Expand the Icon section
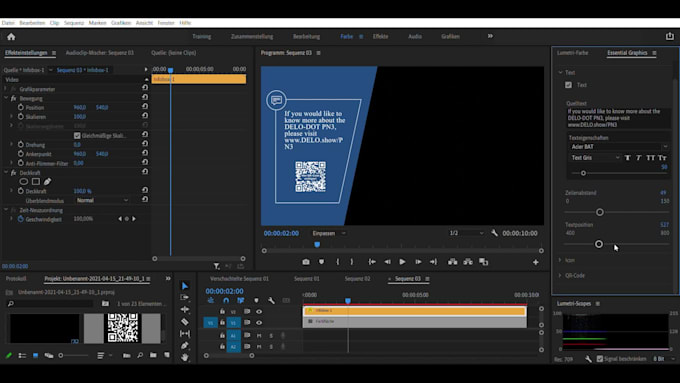The image size is (680, 383). (560, 260)
